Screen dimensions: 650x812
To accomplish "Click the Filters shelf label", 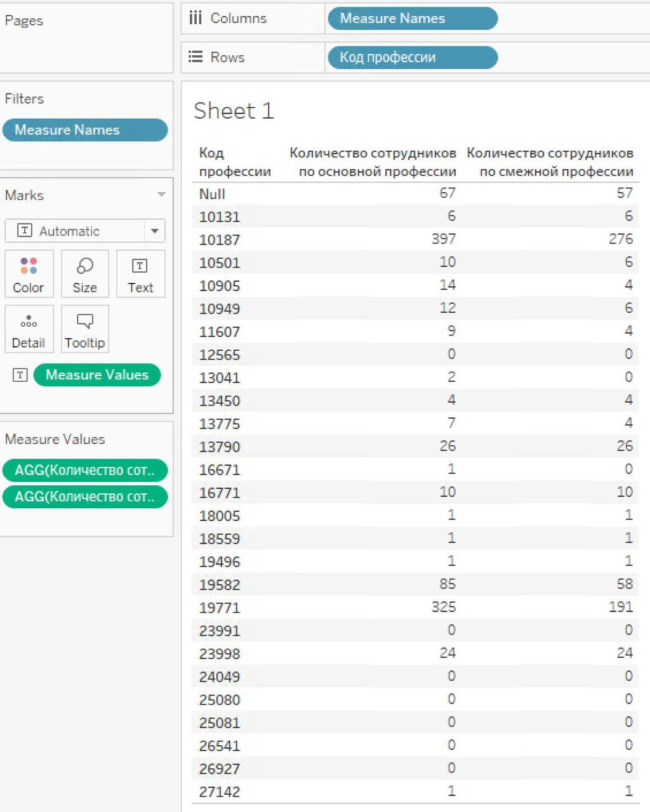I will [x=24, y=99].
